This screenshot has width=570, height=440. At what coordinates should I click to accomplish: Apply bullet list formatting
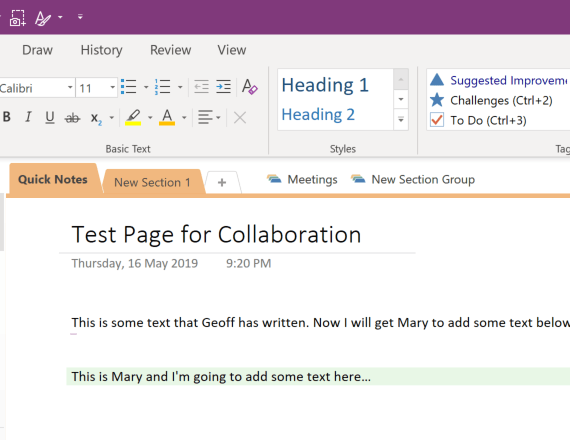(x=129, y=87)
